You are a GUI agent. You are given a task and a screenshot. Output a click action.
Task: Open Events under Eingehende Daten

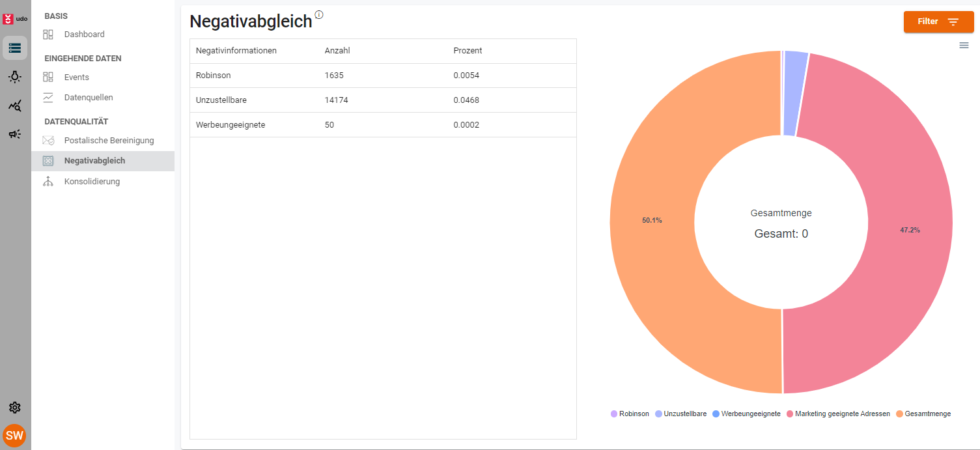click(76, 77)
